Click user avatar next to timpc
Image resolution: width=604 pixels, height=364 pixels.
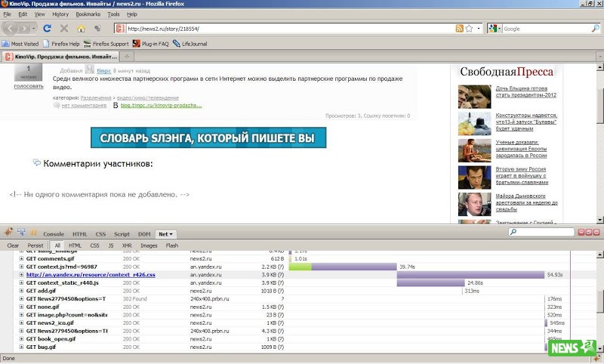(89, 69)
